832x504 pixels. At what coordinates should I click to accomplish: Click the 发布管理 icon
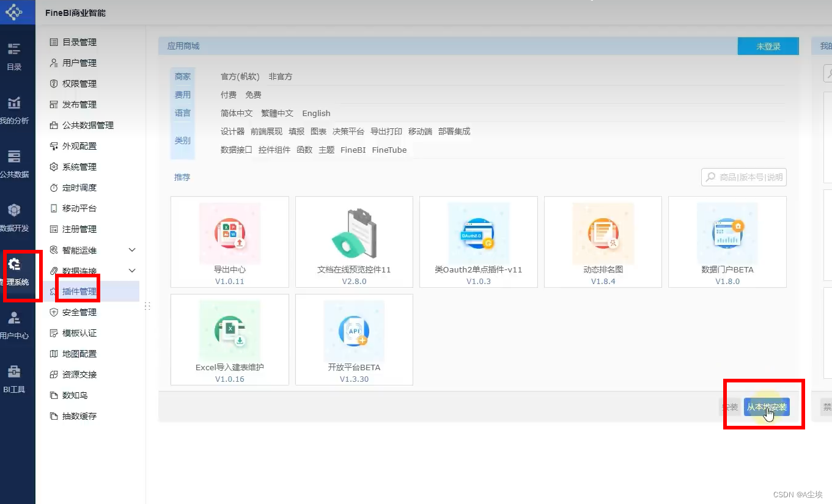click(54, 104)
